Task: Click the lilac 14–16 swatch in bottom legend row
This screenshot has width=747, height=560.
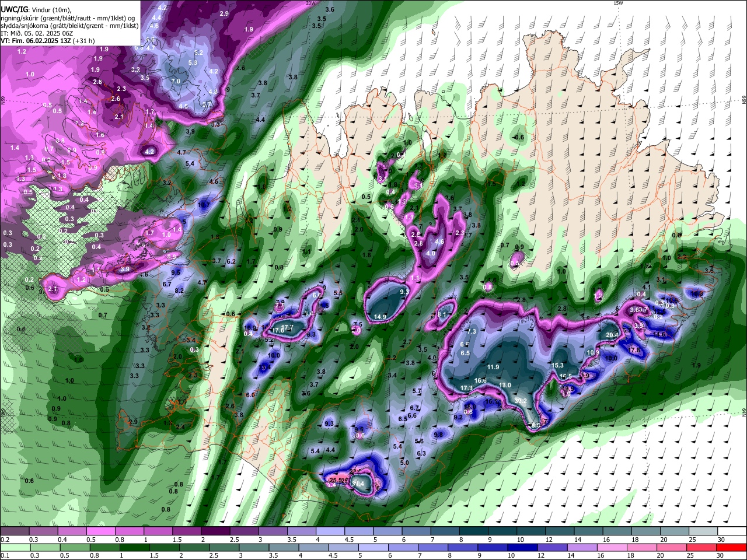Action: coord(582,547)
